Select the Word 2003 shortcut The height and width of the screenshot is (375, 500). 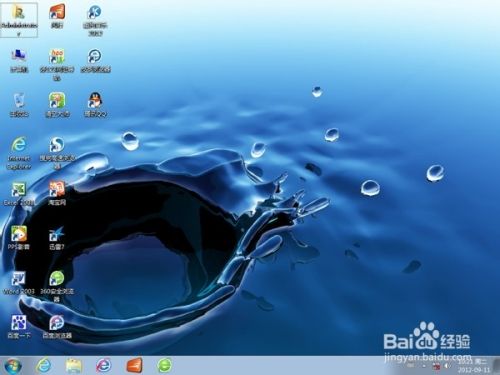click(19, 282)
